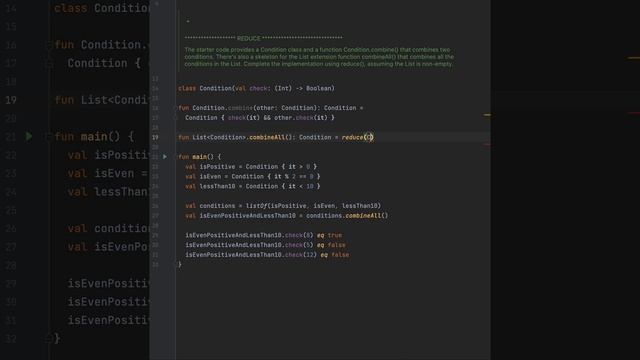The width and height of the screenshot is (640, 360).
Task: Click the check(12) eq false line
Action: pyautogui.click(x=267, y=255)
